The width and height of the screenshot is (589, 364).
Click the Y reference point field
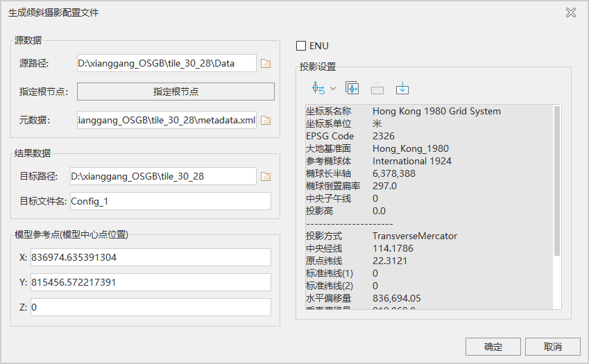(x=149, y=282)
